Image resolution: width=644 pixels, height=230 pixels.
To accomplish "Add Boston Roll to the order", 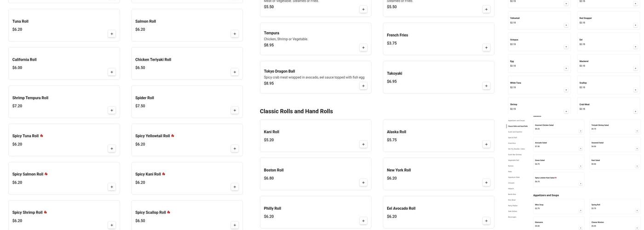I will coord(363,183).
